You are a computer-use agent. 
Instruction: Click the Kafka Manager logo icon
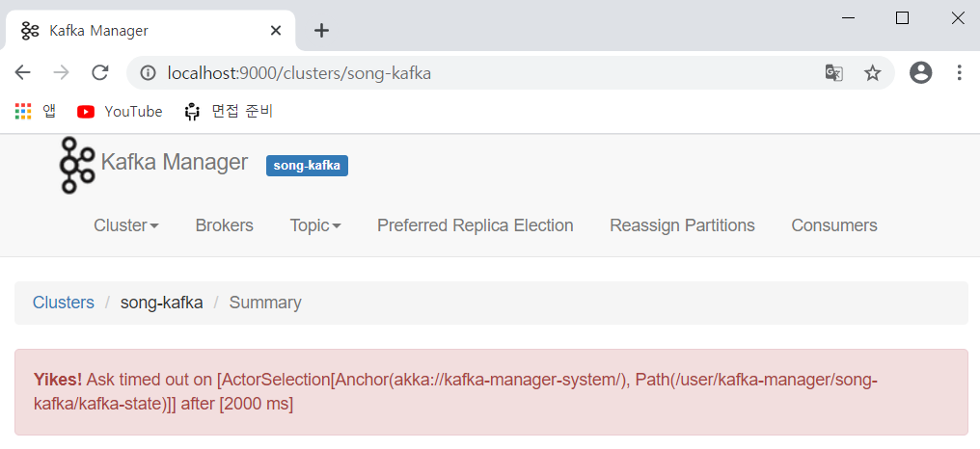[x=77, y=165]
